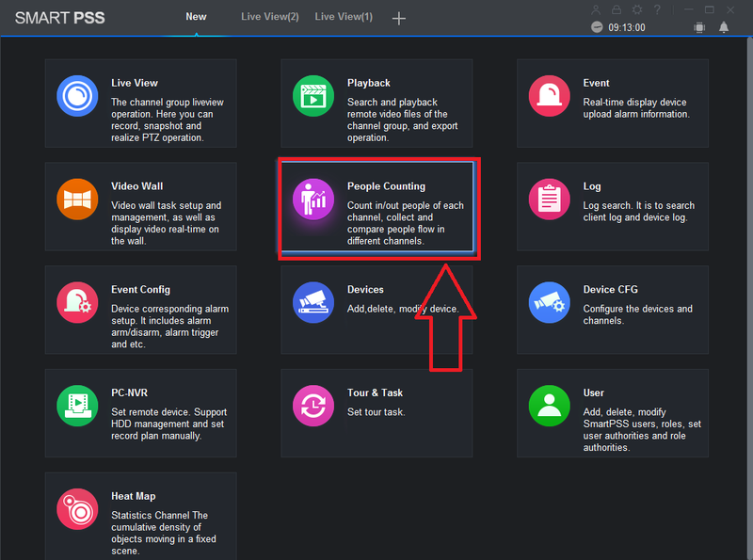Click the blue Devices camera icon
Image resolution: width=753 pixels, height=560 pixels.
(x=313, y=302)
